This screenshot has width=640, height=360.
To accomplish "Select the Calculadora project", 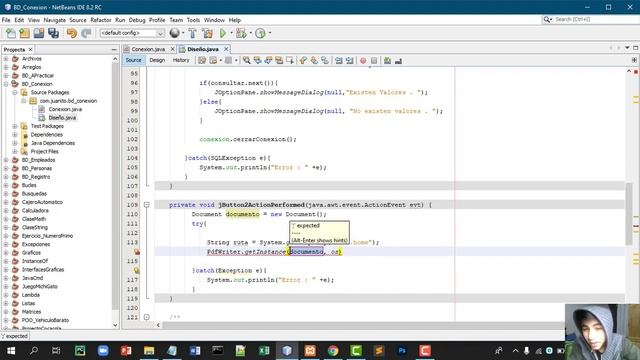I will pyautogui.click(x=35, y=211).
